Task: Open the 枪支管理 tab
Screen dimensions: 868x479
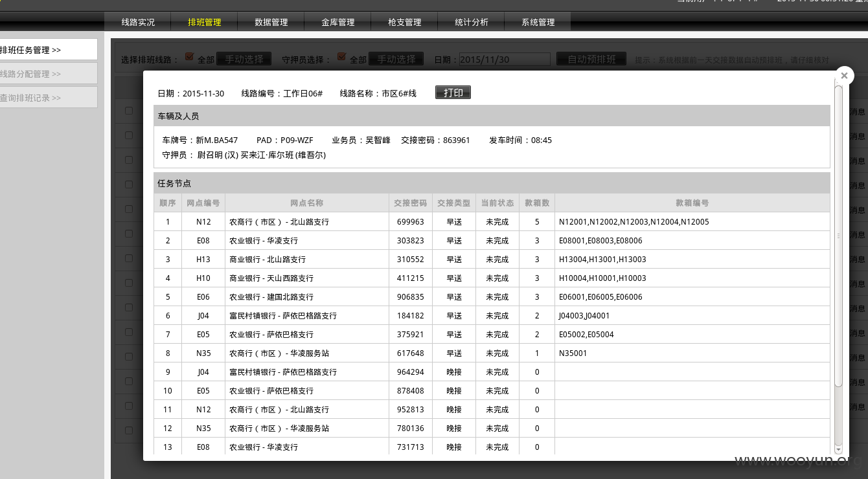Action: click(405, 22)
